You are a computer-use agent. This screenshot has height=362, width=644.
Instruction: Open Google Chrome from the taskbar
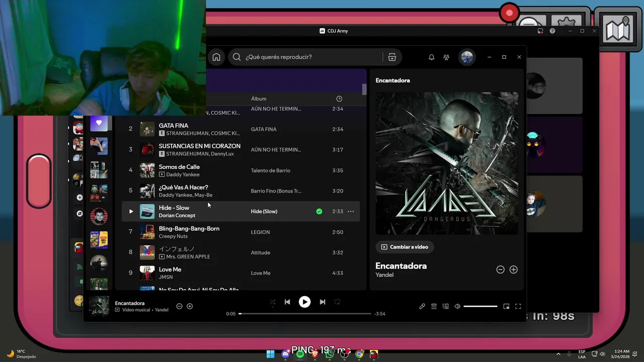tap(359, 354)
